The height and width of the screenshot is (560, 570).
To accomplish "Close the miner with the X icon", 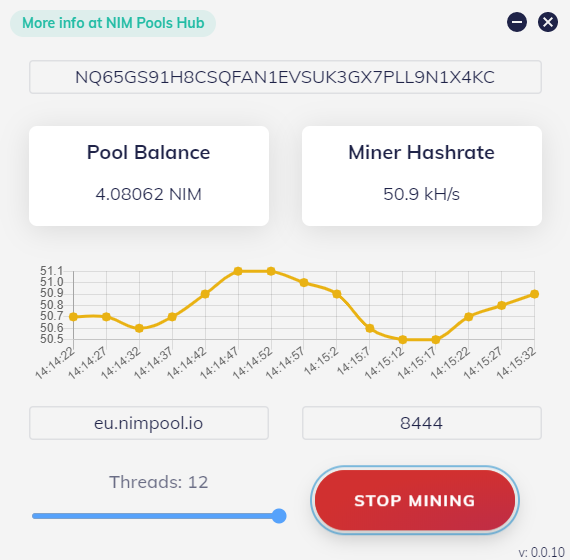I will [x=548, y=22].
